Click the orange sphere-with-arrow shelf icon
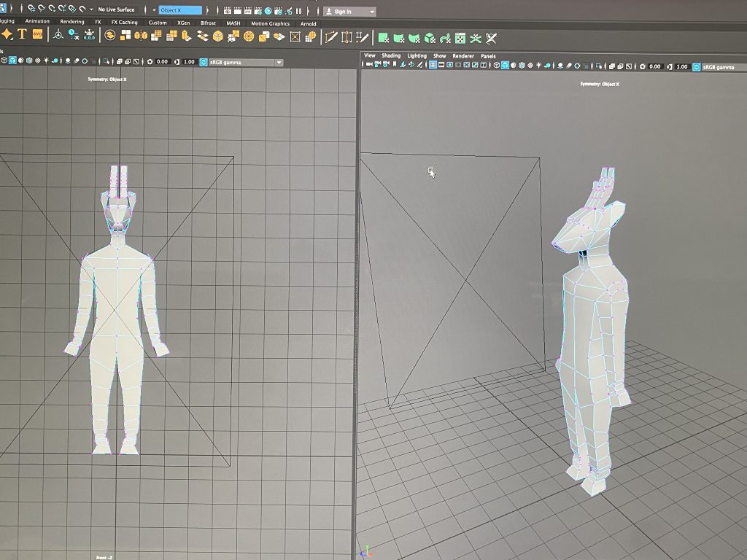This screenshot has width=747, height=560. pos(110,36)
